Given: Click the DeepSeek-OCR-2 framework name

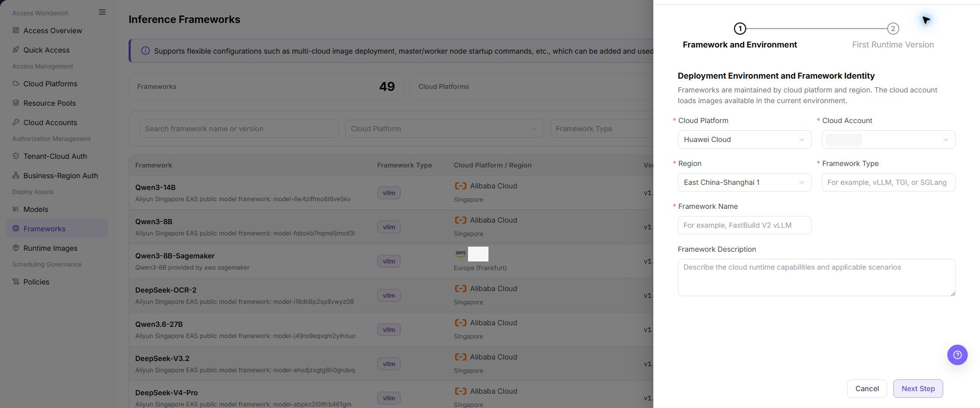Looking at the screenshot, I should 166,290.
